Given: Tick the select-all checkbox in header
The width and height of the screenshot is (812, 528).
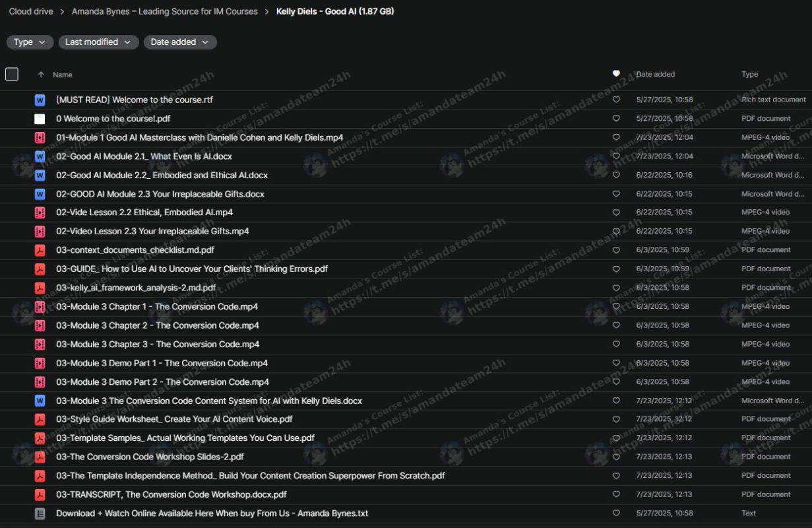Looking at the screenshot, I should [x=12, y=75].
